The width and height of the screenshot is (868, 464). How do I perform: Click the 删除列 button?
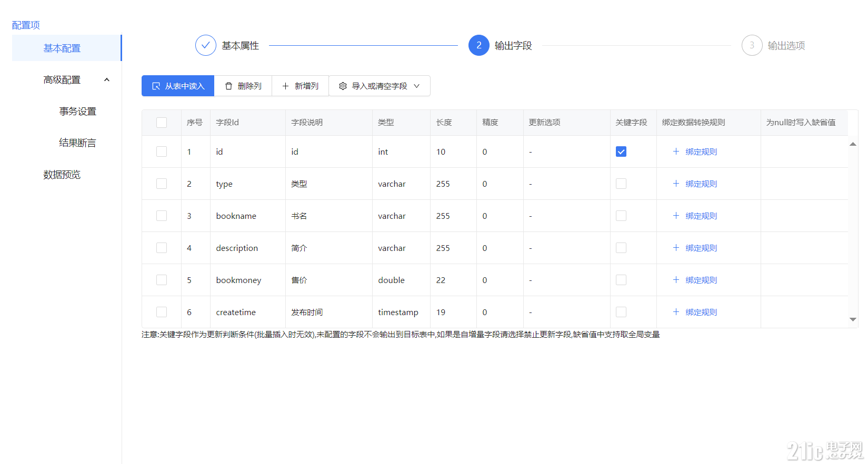[243, 86]
